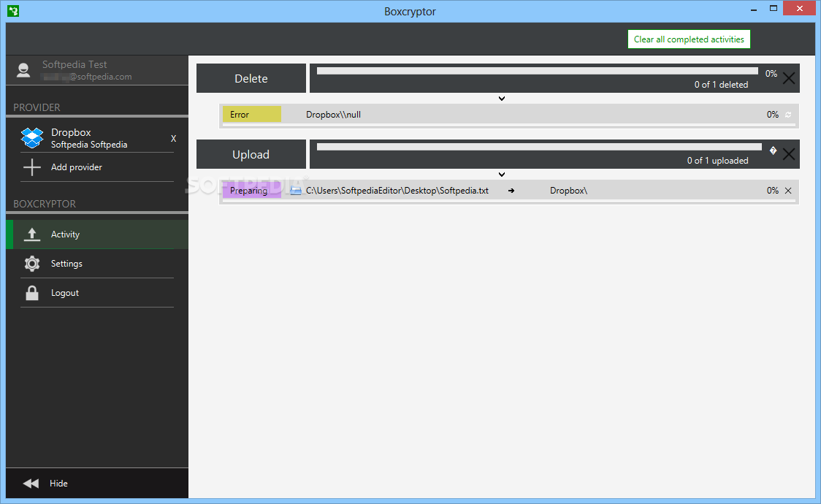Select the Dropbox provider entry
Screen dimensions: 821x504
(x=97, y=137)
